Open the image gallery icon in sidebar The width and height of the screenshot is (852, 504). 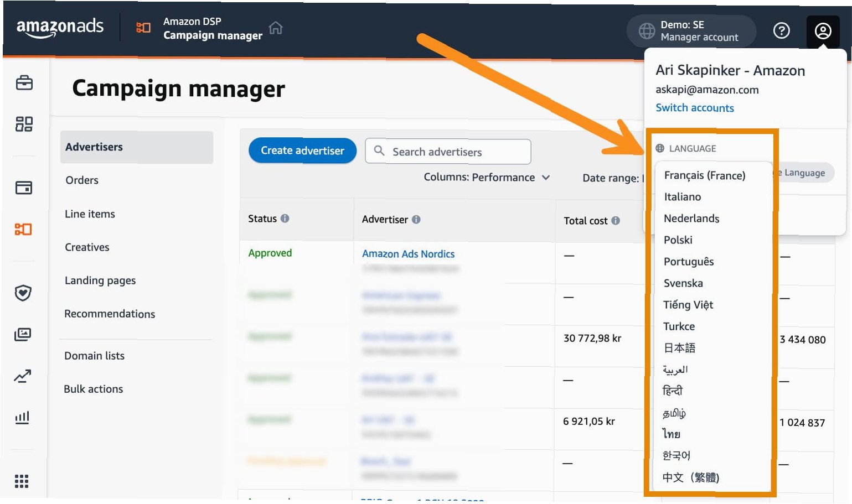(23, 334)
